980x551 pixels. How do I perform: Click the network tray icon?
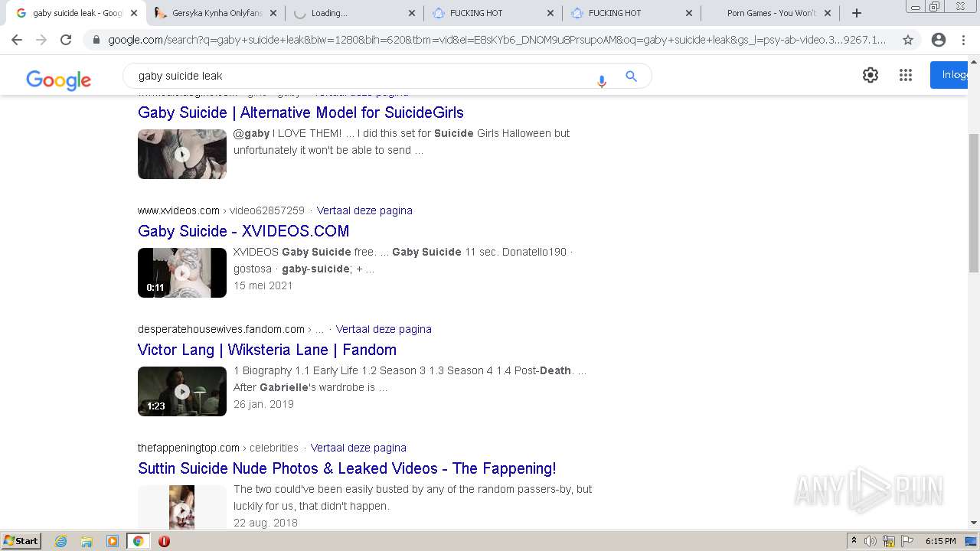point(889,541)
